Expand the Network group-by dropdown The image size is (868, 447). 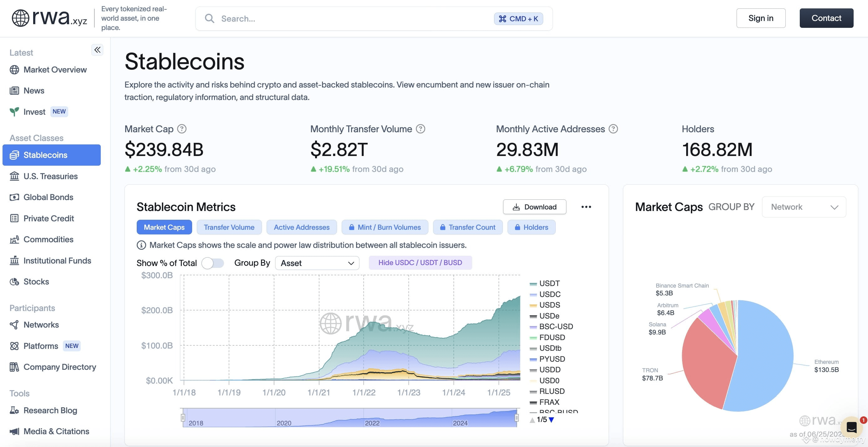[x=804, y=207]
